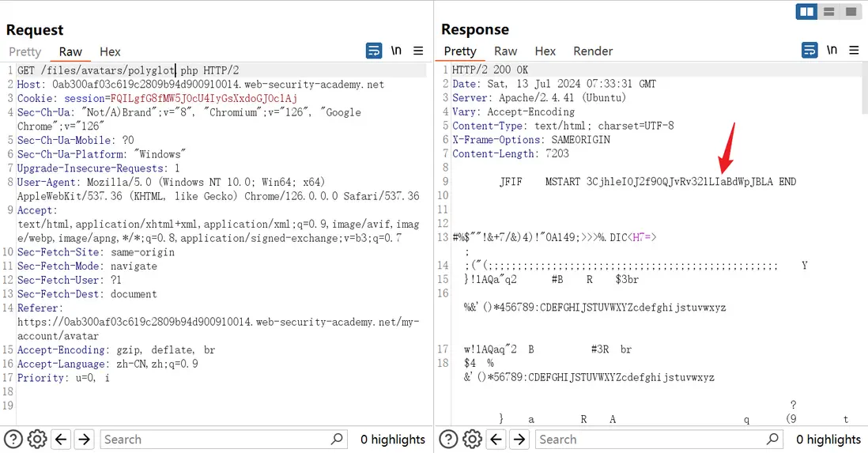Switch to side-by-side request/response layout

(807, 12)
